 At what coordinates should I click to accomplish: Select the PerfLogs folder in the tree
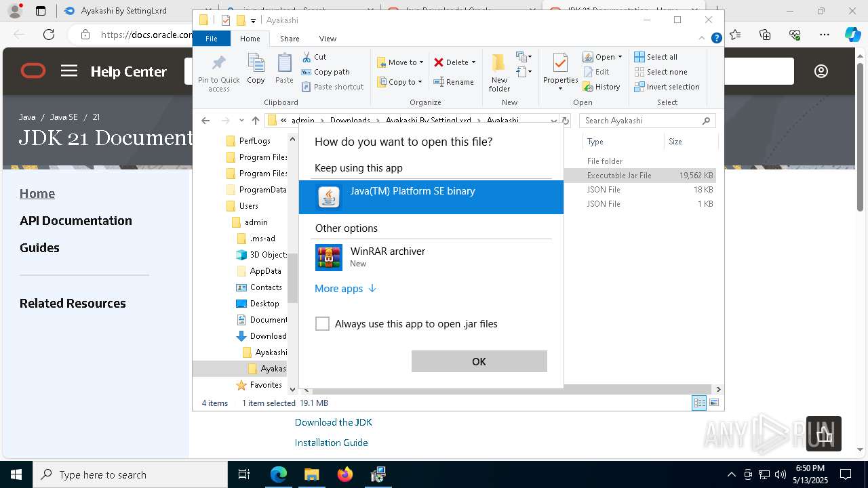click(x=254, y=141)
